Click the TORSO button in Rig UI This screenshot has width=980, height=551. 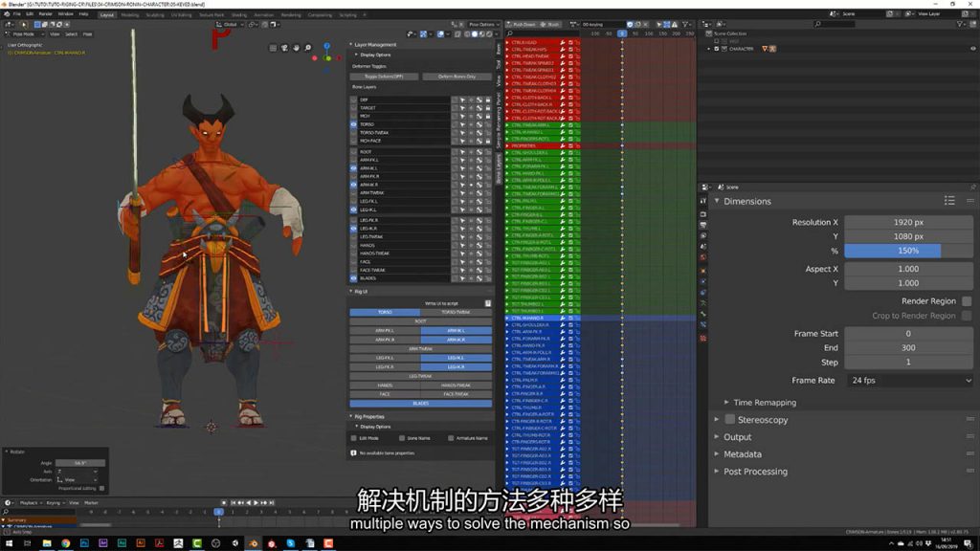[385, 312]
